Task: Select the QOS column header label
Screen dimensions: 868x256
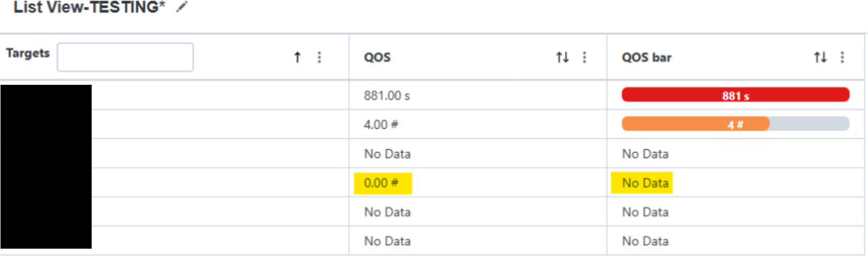Action: point(377,58)
